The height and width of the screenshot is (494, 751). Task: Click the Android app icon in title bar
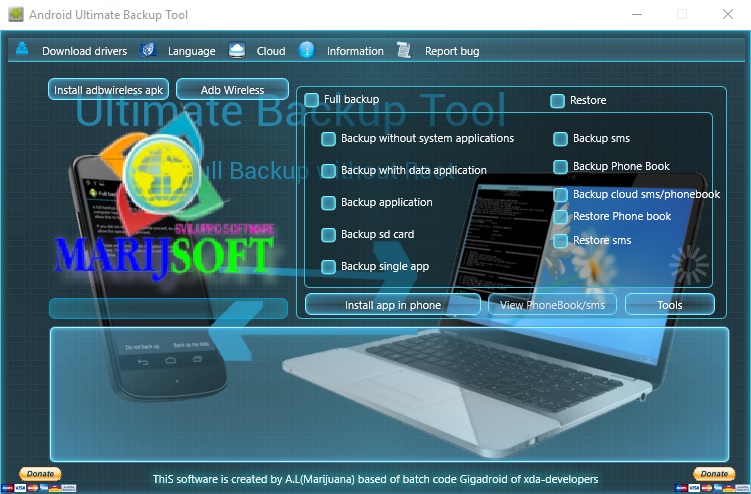coord(16,14)
